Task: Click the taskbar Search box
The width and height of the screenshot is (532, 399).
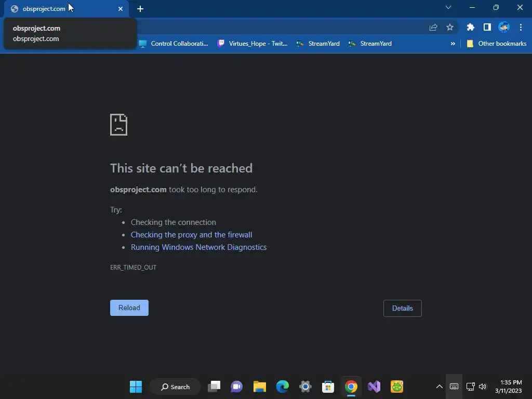Action: point(175,387)
